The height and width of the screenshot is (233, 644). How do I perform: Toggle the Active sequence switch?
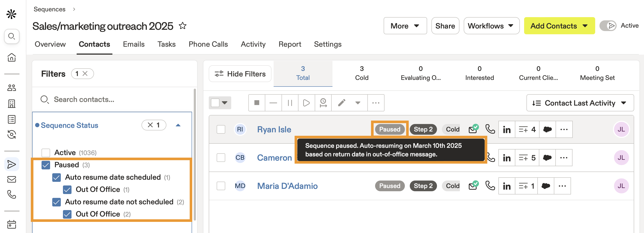(608, 26)
